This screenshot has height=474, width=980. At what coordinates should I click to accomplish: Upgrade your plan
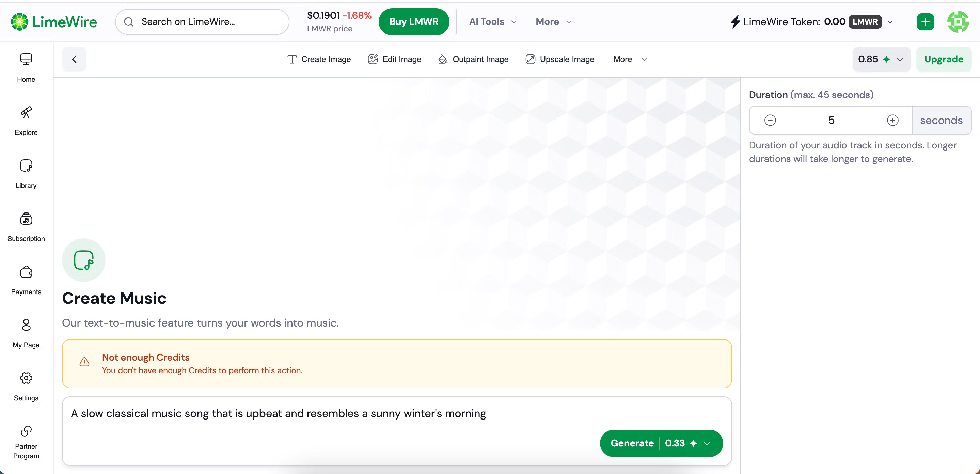point(944,59)
